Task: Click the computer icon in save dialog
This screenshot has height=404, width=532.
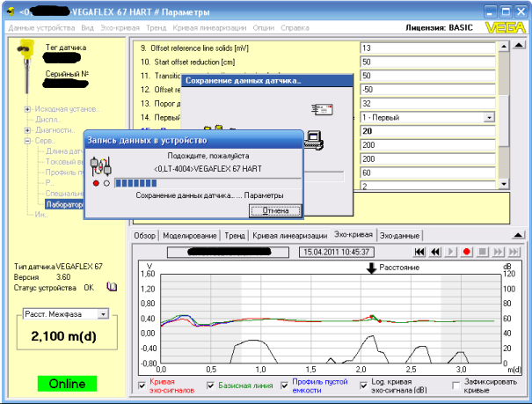Action: tap(314, 141)
